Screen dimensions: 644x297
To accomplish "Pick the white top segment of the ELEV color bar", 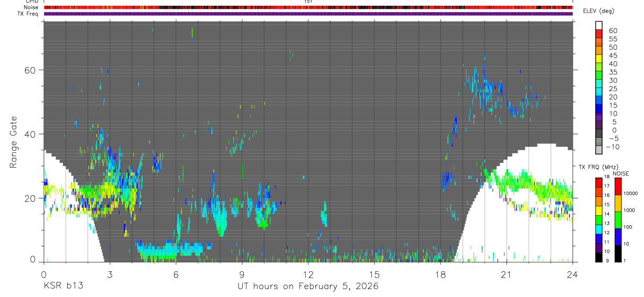I will pyautogui.click(x=599, y=26).
